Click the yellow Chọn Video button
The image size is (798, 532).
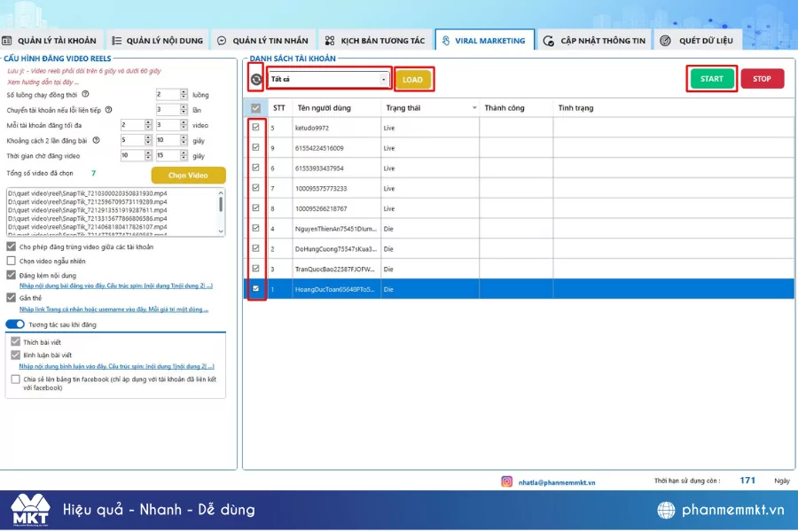(188, 175)
